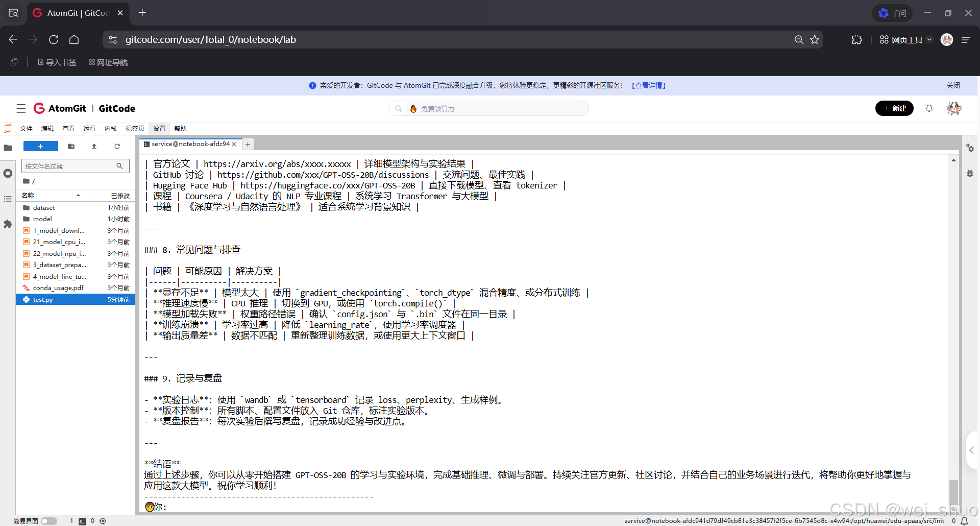Select the 1_model_downl... notebook file
The image size is (980, 526).
click(76, 231)
